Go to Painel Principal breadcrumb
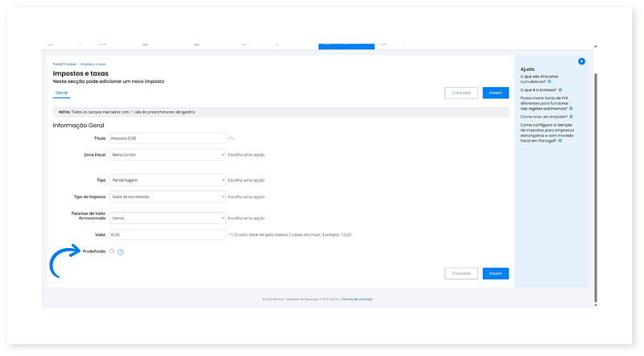The height and width of the screenshot is (356, 644). 64,63
